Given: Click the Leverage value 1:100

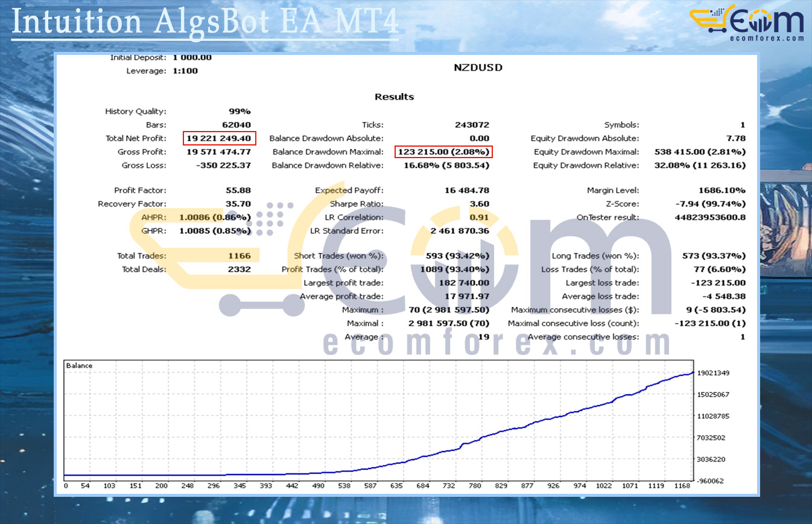Looking at the screenshot, I should 185,71.
